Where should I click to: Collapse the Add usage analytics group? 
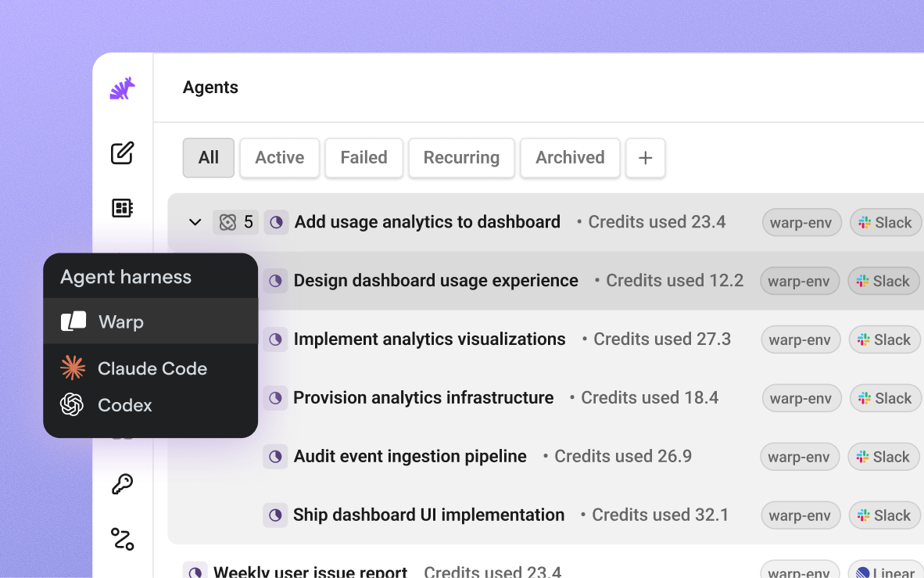click(x=195, y=222)
